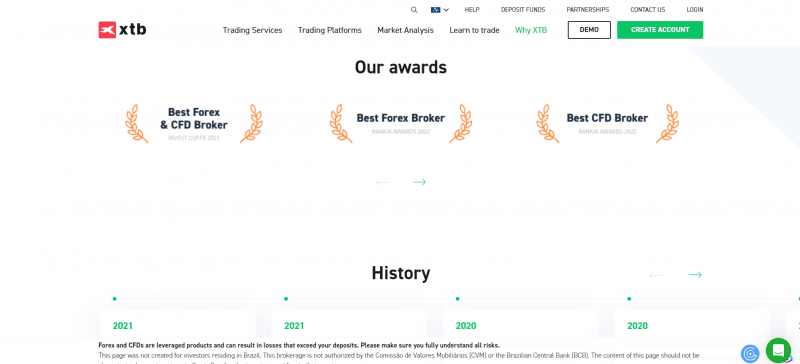Select the Why XTB menu item
800x364 pixels.
531,30
